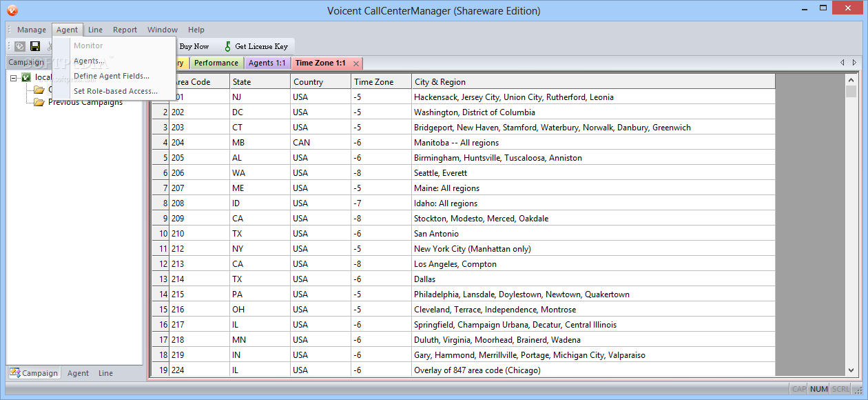This screenshot has height=400, width=868.
Task: Click the CAP indicator in status bar
Action: pos(799,389)
